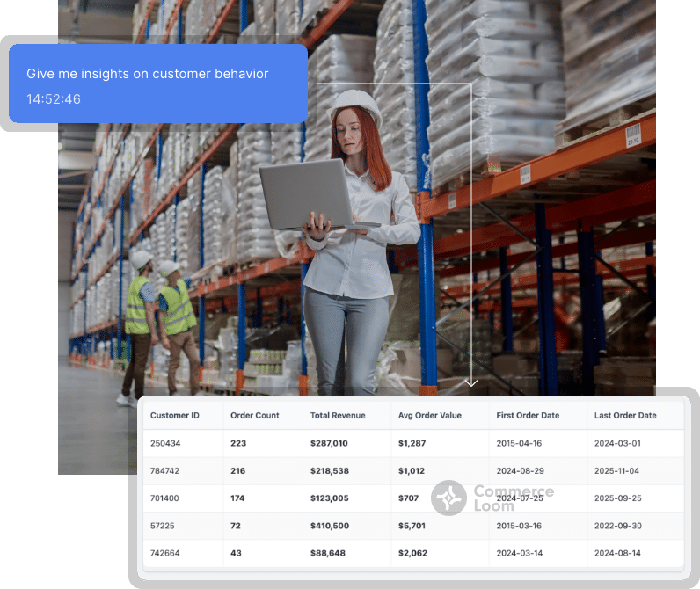This screenshot has width=700, height=589.
Task: Click customer ID 57225
Action: tap(162, 526)
